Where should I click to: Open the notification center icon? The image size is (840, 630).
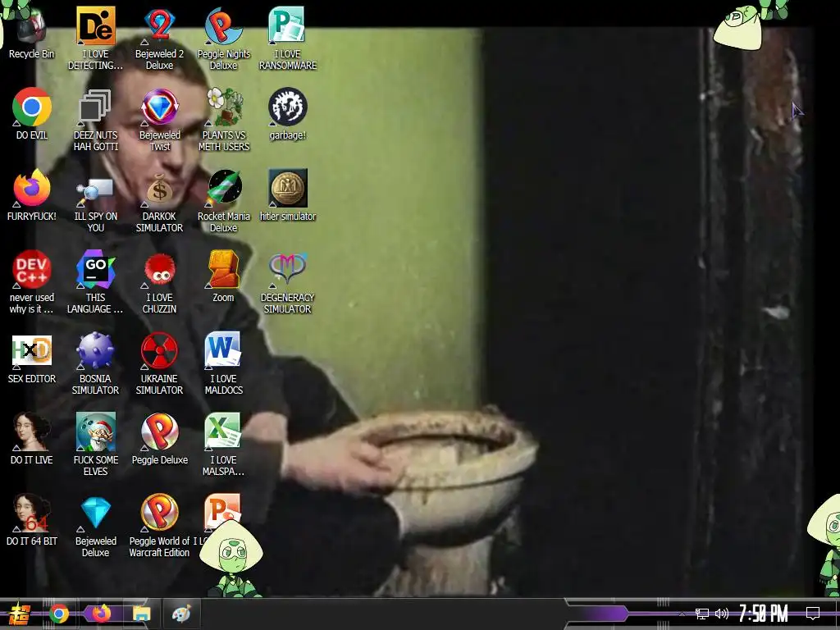click(813, 614)
